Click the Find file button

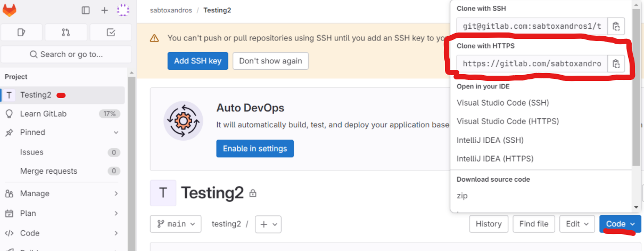coord(534,224)
